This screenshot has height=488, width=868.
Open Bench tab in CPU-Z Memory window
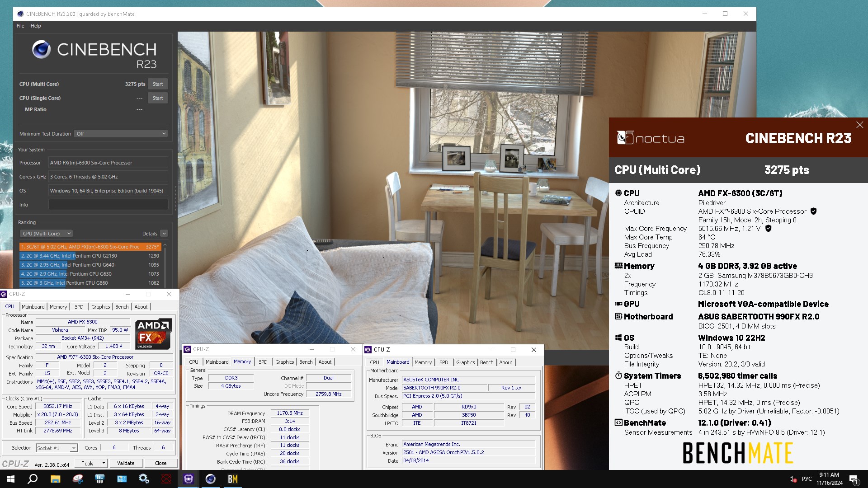click(x=306, y=362)
